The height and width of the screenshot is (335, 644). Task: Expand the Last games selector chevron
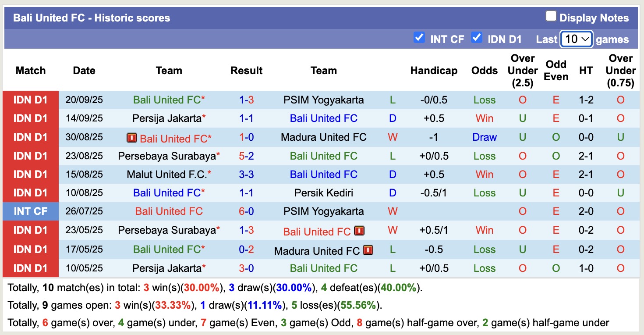point(586,39)
